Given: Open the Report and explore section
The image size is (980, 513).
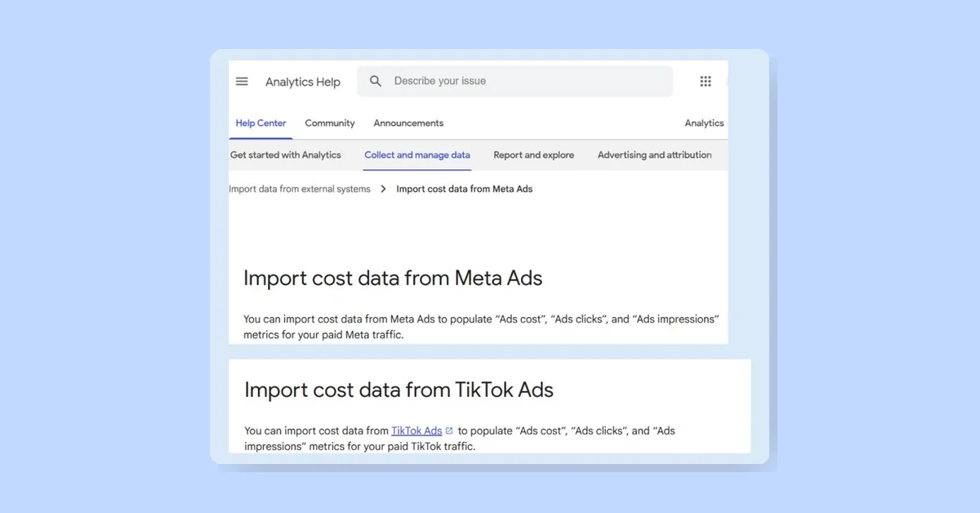Looking at the screenshot, I should (534, 155).
